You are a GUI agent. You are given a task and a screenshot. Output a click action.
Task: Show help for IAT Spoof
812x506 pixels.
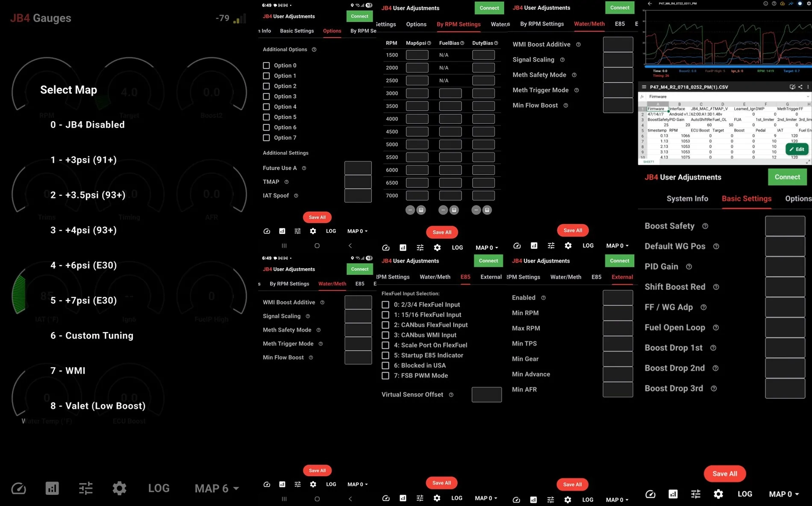tap(296, 196)
